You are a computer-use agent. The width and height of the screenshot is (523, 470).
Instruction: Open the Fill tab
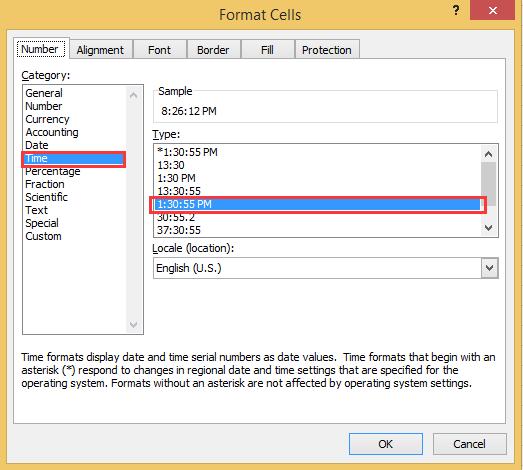[267, 50]
